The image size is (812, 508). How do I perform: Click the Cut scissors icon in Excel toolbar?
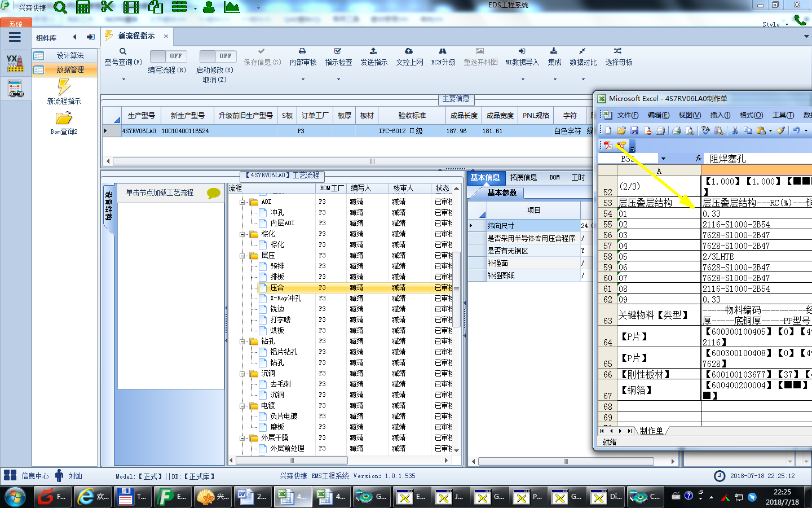point(735,130)
